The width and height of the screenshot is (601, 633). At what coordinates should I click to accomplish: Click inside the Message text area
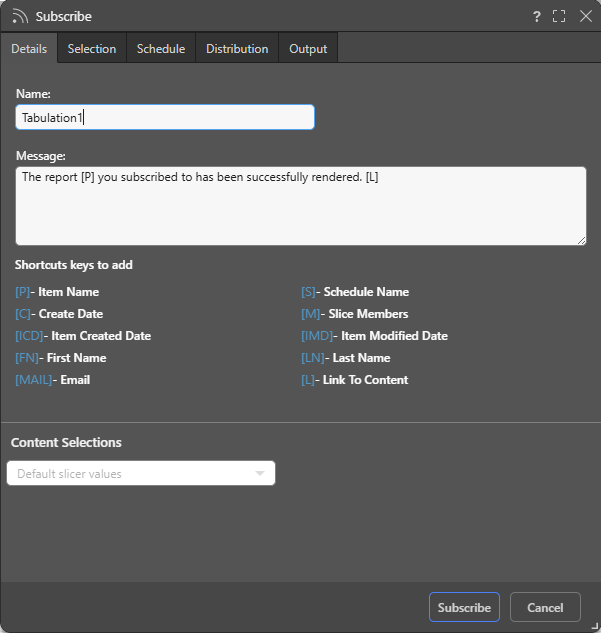pyautogui.click(x=301, y=206)
